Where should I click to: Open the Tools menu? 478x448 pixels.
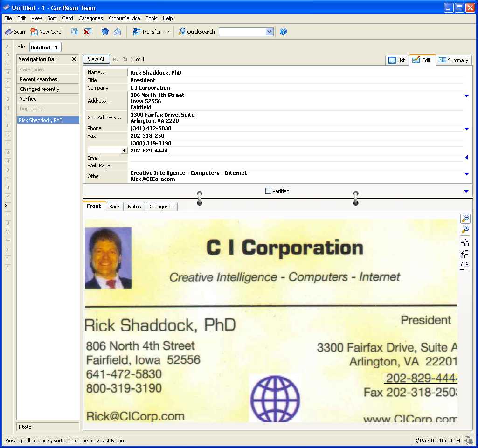152,18
